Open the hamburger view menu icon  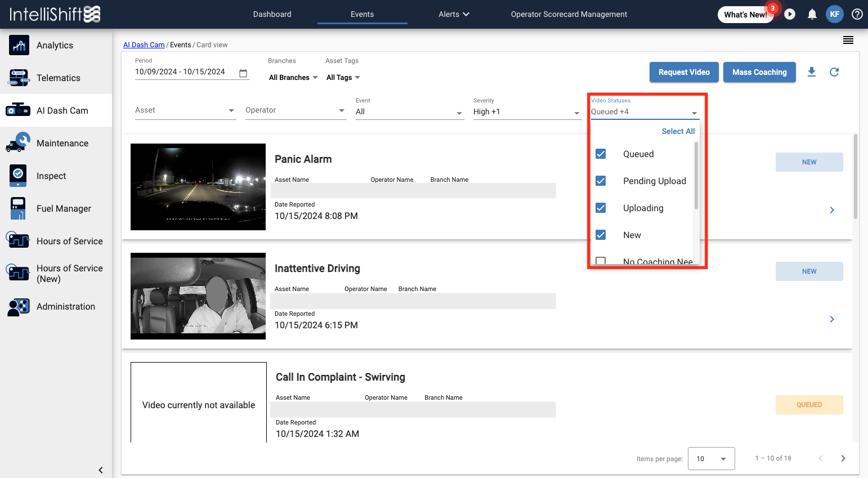click(848, 40)
